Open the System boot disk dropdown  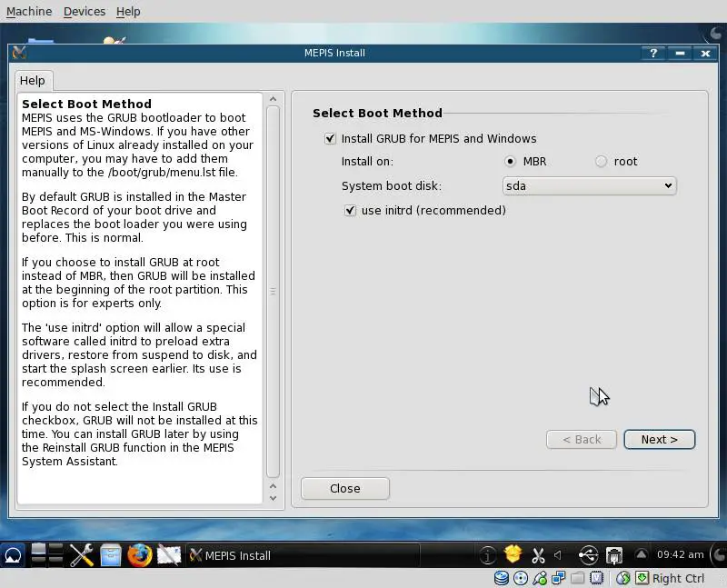click(x=589, y=185)
